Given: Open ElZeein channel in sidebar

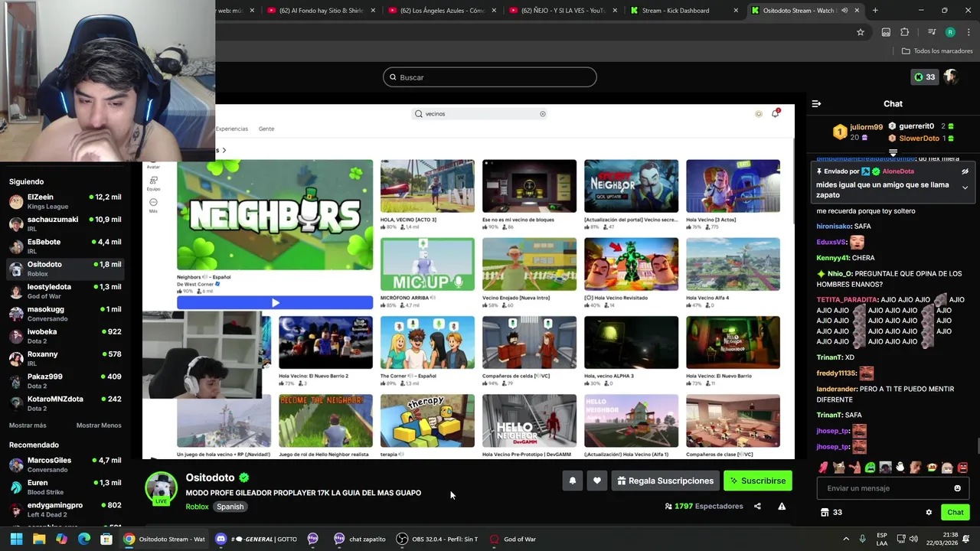Looking at the screenshot, I should 65,201.
